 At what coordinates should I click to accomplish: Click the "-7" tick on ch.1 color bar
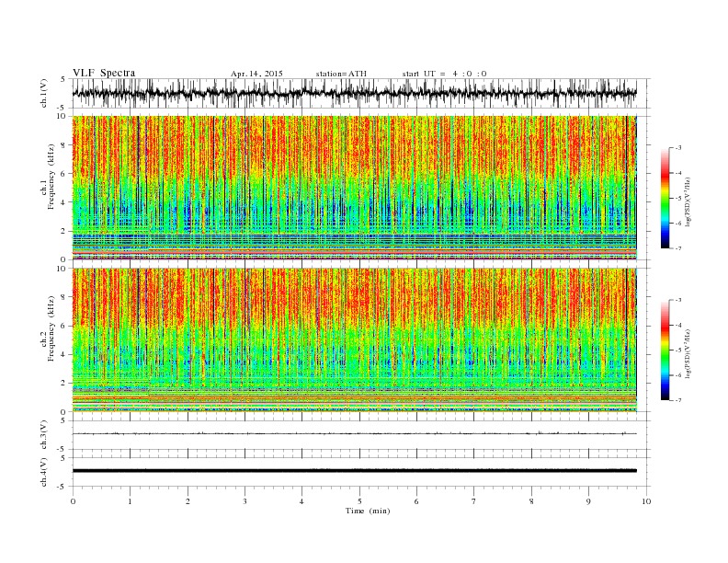(x=678, y=248)
